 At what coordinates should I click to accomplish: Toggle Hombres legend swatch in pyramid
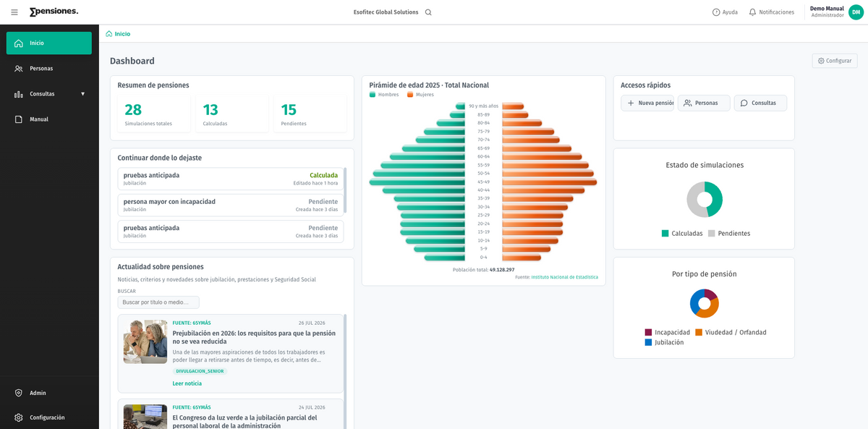pos(373,95)
